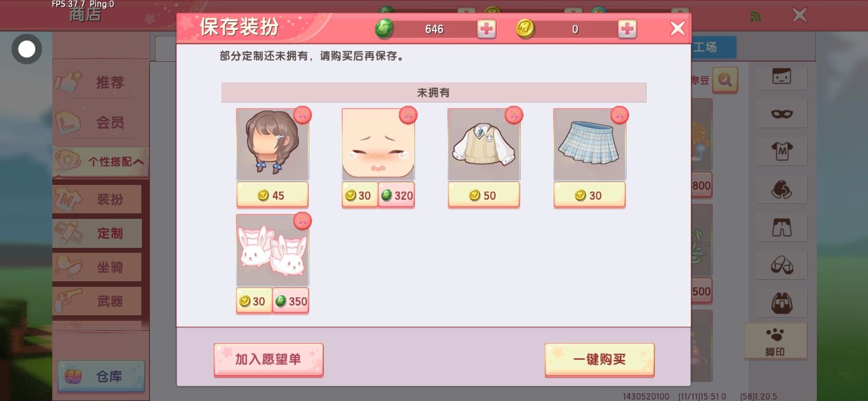The image size is (868, 401).
Task: Remove the braided hair item
Action: pos(302,115)
